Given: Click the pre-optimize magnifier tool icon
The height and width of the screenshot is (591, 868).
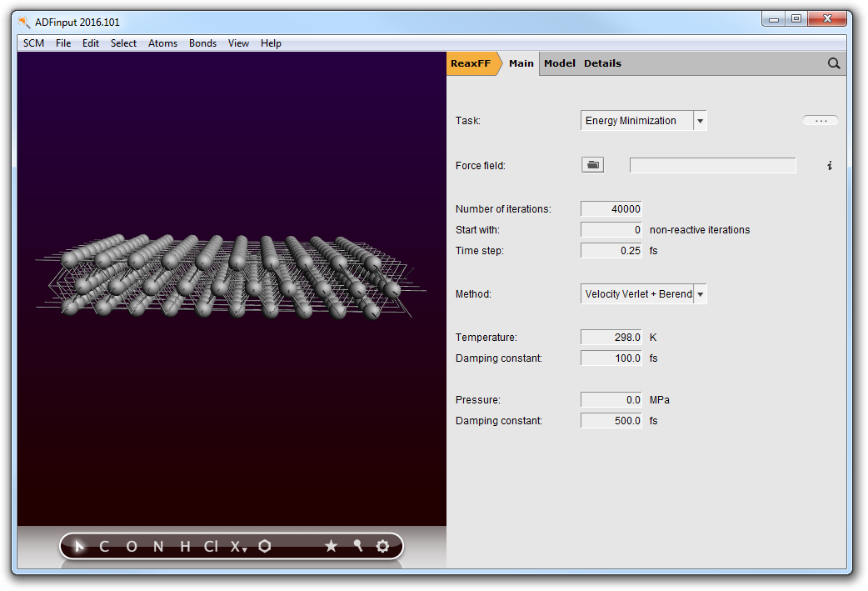Looking at the screenshot, I should (x=357, y=546).
